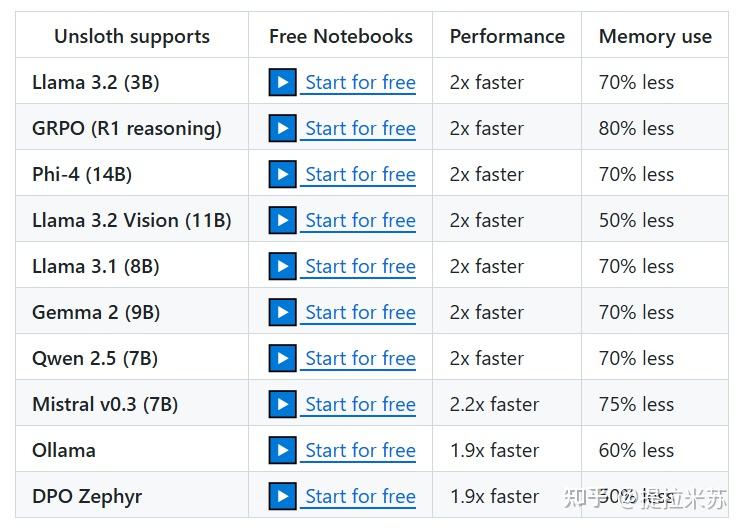746x530 pixels.
Task: Launch Llama 3.1 (8B) Start for free notebook
Action: tap(360, 267)
